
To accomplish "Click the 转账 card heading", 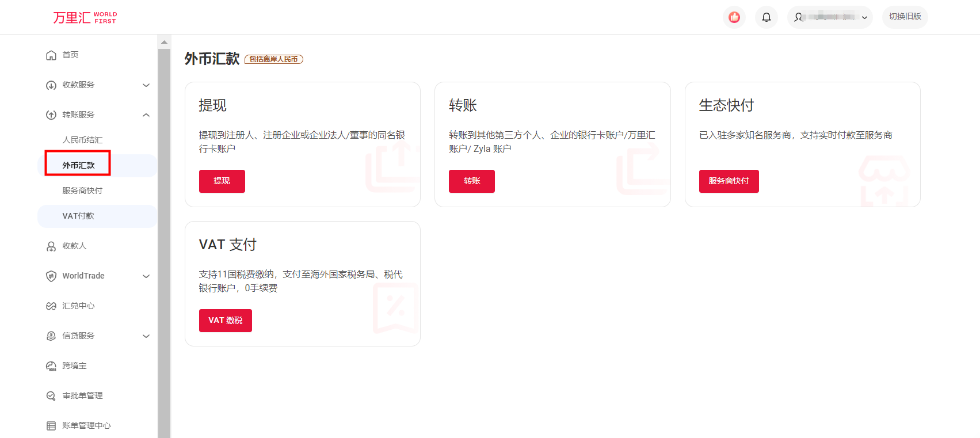I will pos(463,105).
